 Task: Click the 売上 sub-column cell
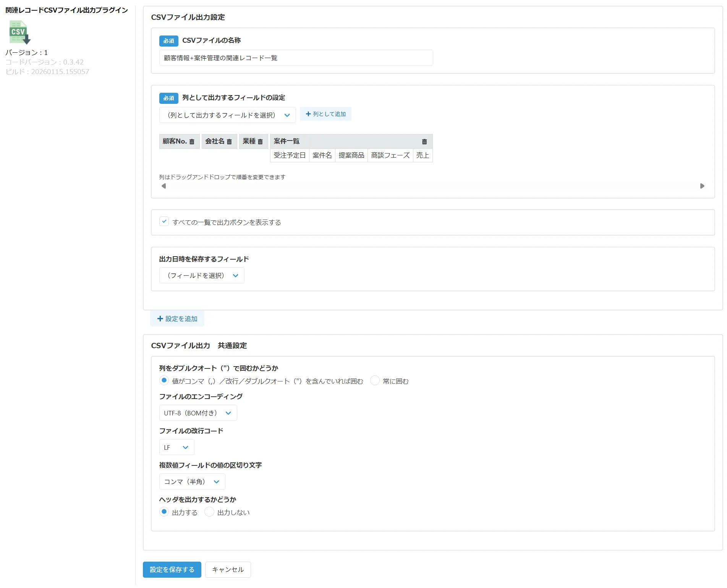pyautogui.click(x=423, y=155)
